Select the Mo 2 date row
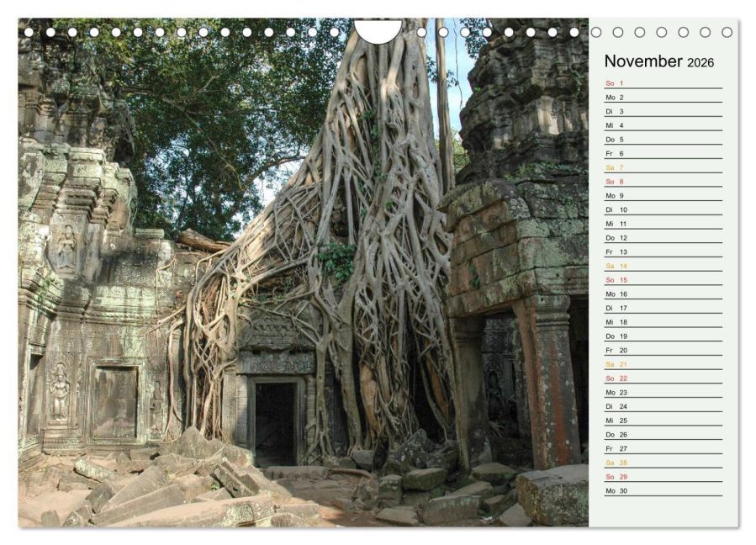Image resolution: width=756 pixels, height=545 pixels. (663, 98)
